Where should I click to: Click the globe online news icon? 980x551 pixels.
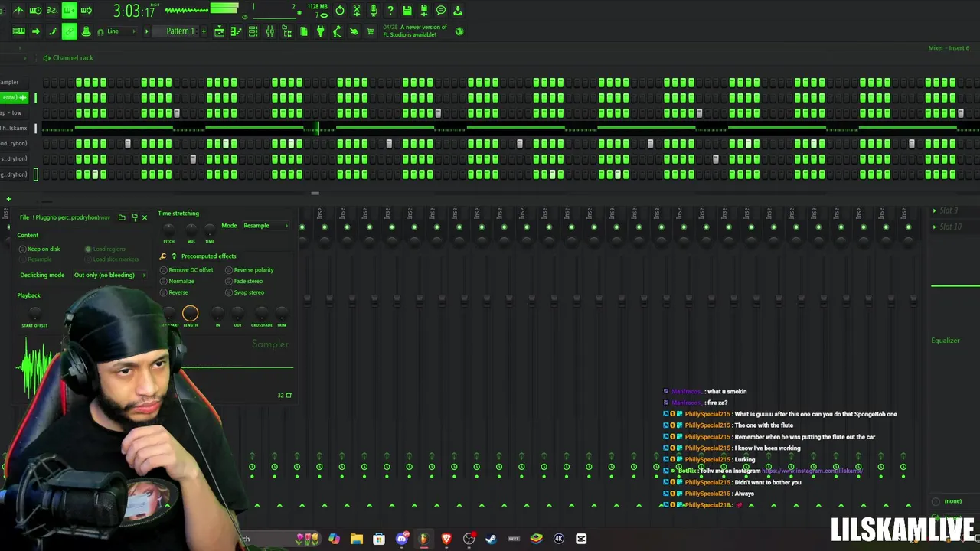pyautogui.click(x=459, y=31)
